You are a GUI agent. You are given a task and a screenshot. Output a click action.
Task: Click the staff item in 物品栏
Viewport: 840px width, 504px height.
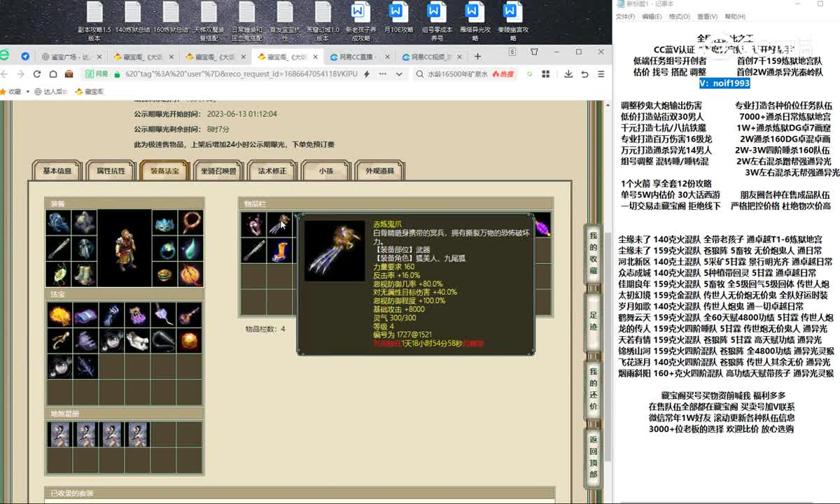point(253,250)
